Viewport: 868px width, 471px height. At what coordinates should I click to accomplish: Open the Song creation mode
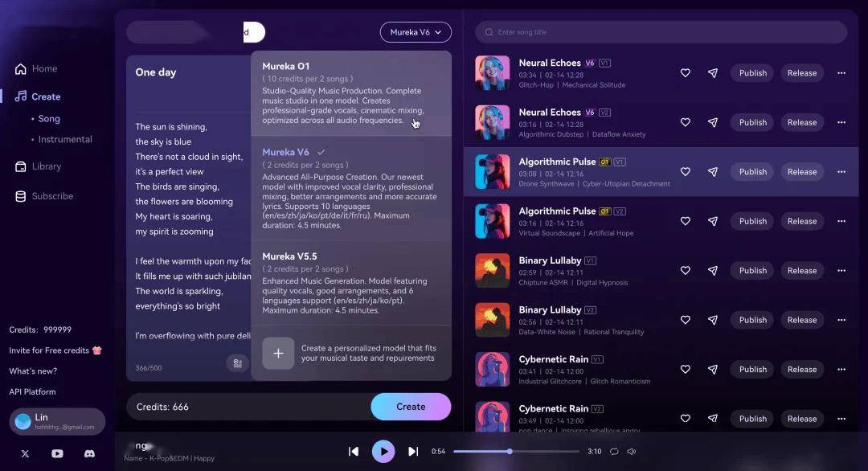coord(49,118)
